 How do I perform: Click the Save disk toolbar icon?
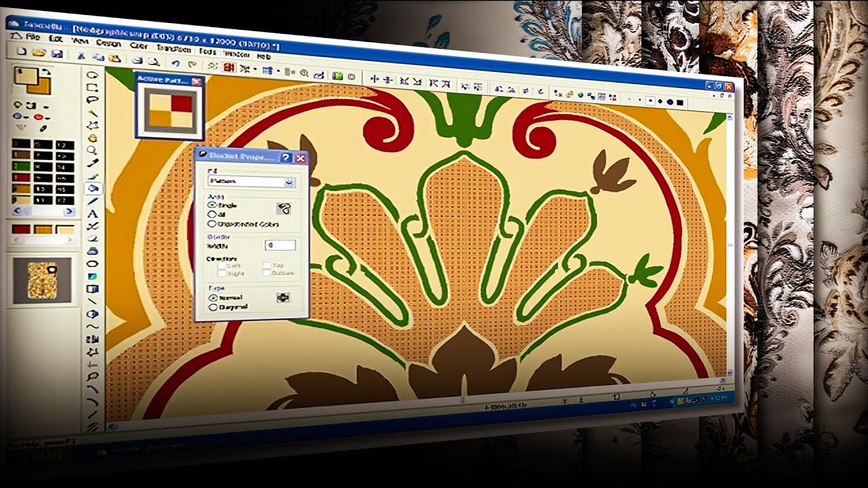pyautogui.click(x=57, y=54)
